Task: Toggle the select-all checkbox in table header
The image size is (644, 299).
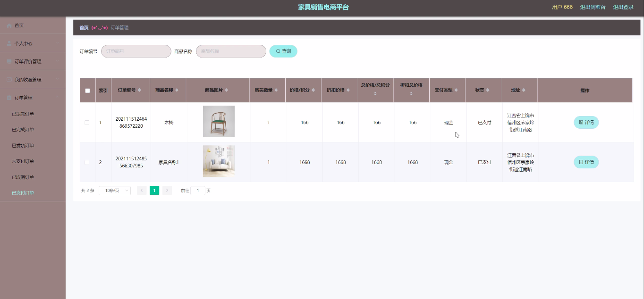Action: coord(87,91)
